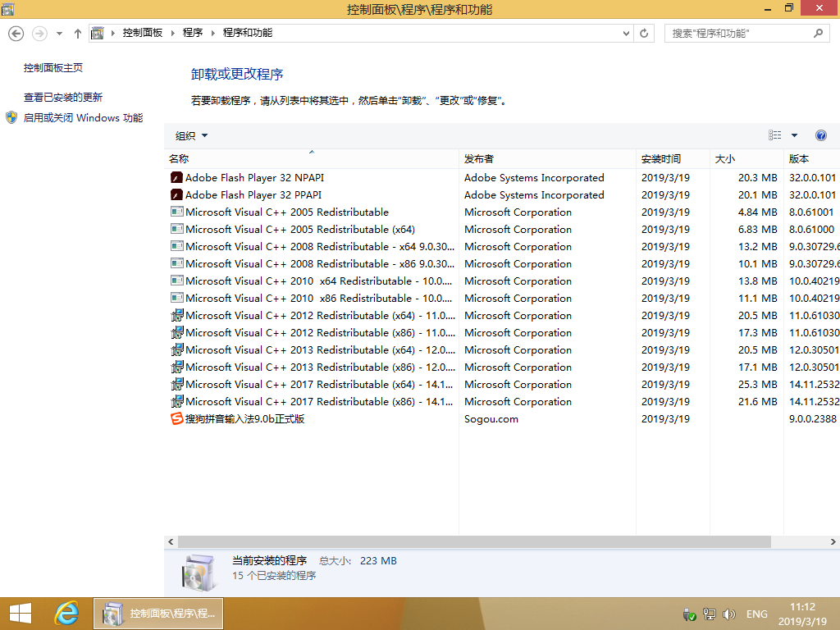Open help with the question mark icon
The image size is (840, 630).
click(x=820, y=135)
